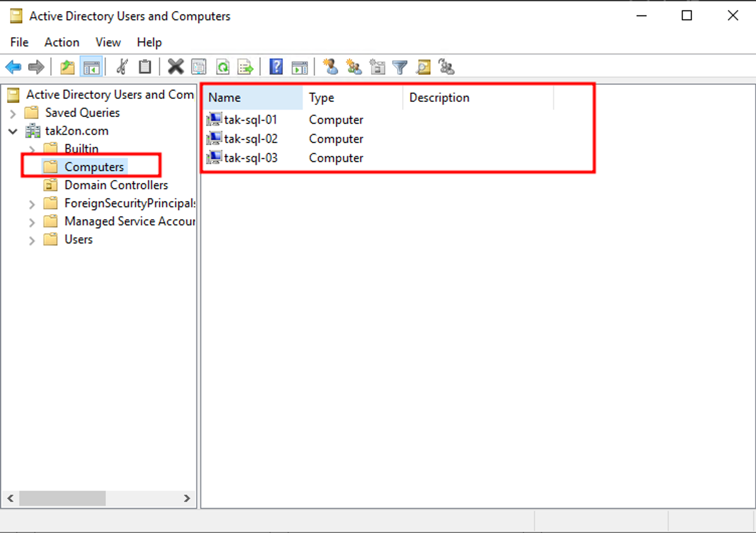756x533 pixels.
Task: Expand the Saved Queries node
Action: pos(13,113)
